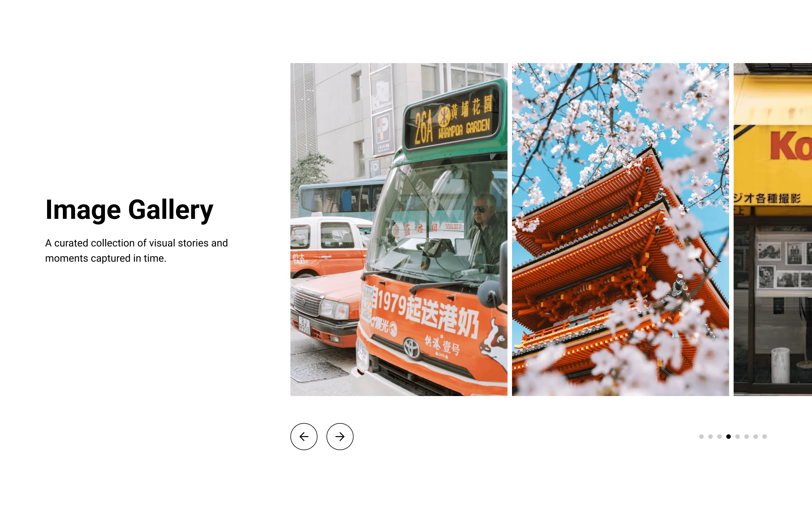Click the Toyota emblem on the minibus

pos(412,348)
